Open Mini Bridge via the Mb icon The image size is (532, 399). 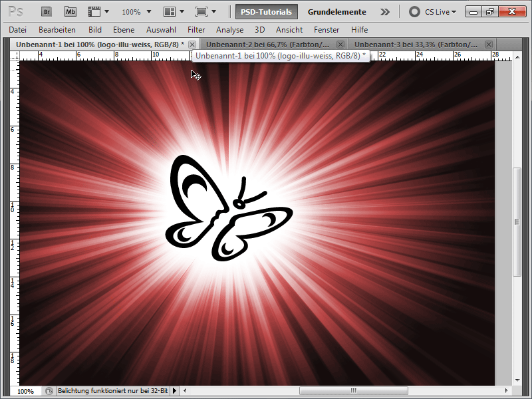pyautogui.click(x=70, y=12)
